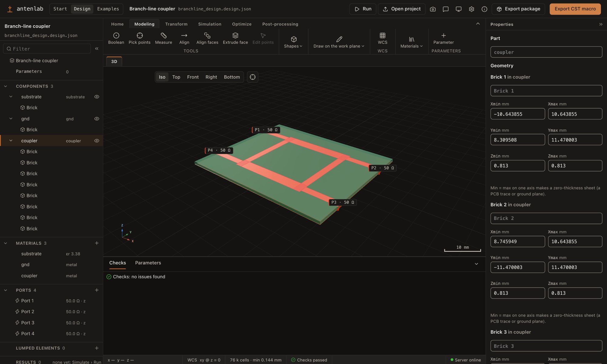Switch to Bottom view

pyautogui.click(x=232, y=77)
